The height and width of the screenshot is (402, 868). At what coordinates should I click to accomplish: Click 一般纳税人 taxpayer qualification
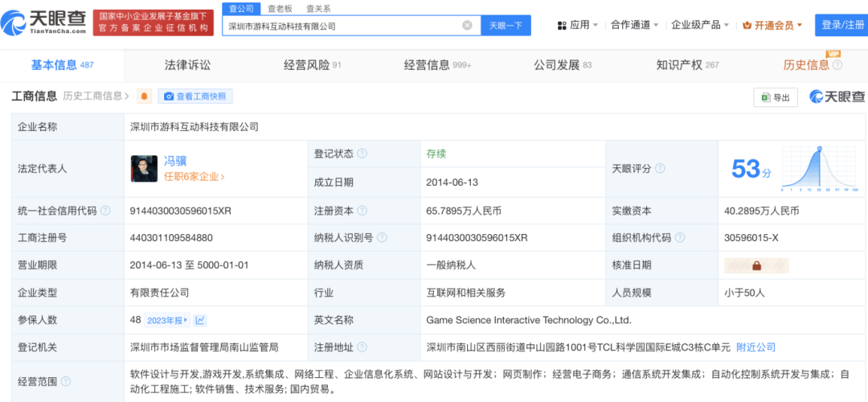point(451,265)
